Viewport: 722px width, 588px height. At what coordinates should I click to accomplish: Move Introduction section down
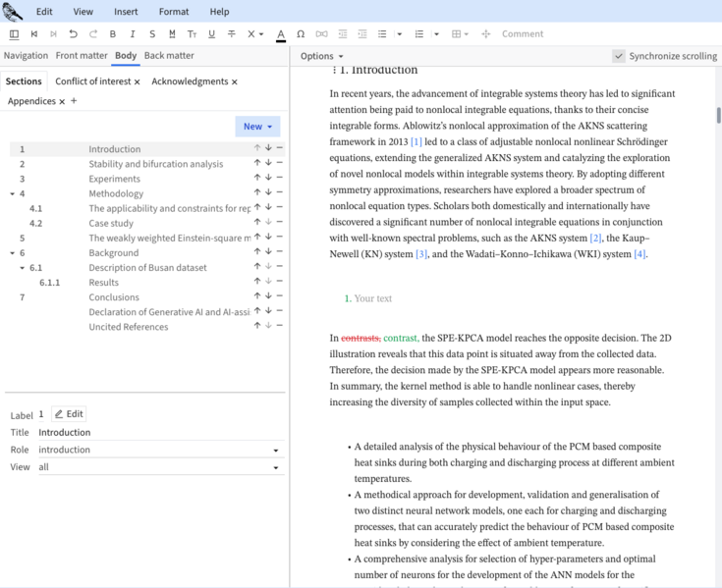pos(268,147)
